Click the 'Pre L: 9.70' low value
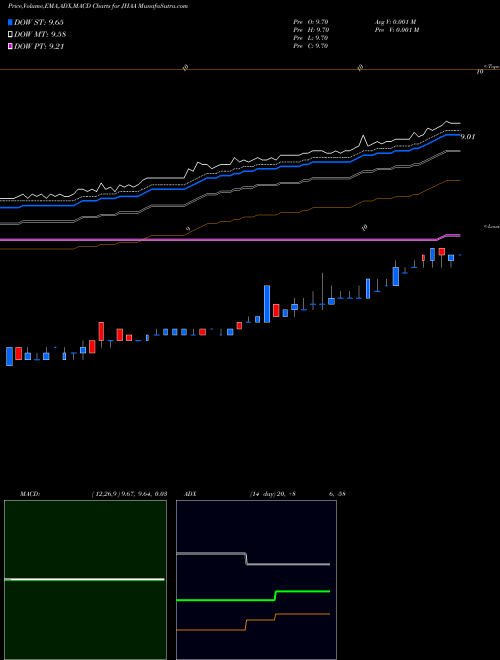This screenshot has height=660, width=500. coord(311,38)
